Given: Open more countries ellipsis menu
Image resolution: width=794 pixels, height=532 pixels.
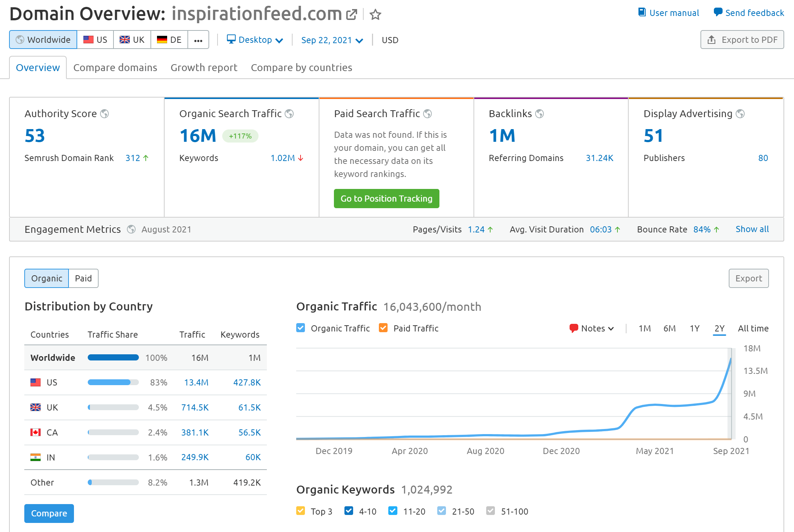Looking at the screenshot, I should 198,40.
